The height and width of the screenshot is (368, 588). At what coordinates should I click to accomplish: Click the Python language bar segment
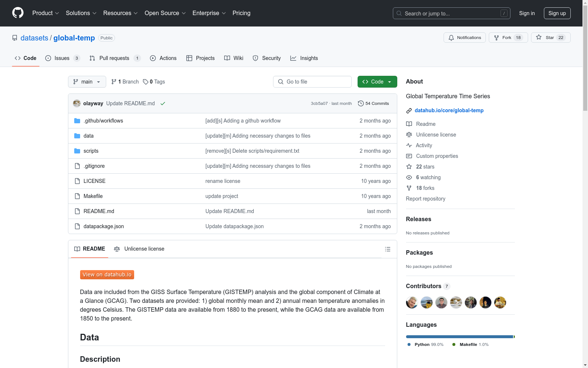point(459,337)
